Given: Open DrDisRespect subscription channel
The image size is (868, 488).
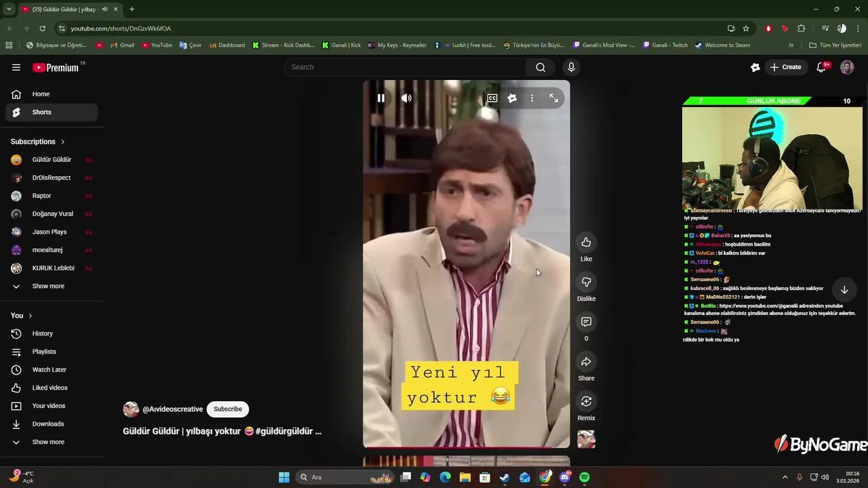Looking at the screenshot, I should 52,178.
